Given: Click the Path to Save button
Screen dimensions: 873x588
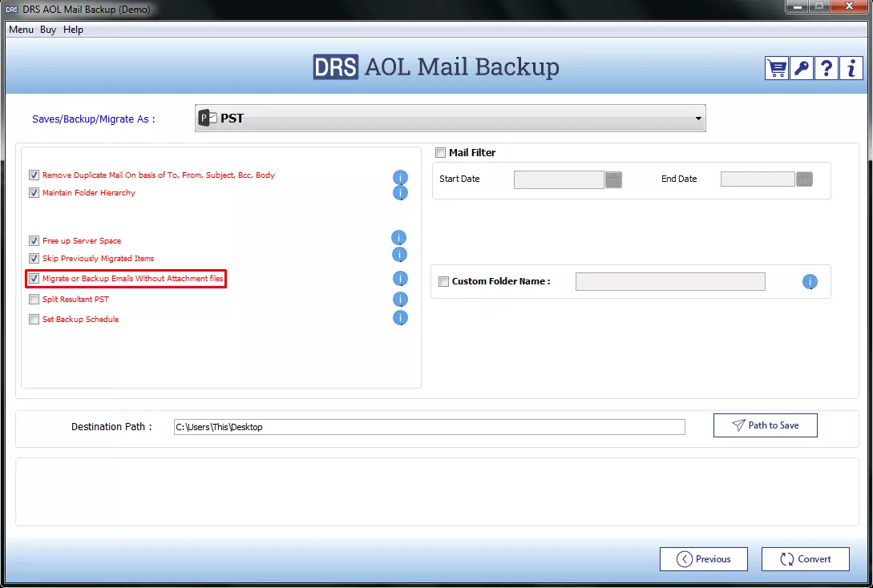Looking at the screenshot, I should tap(766, 425).
